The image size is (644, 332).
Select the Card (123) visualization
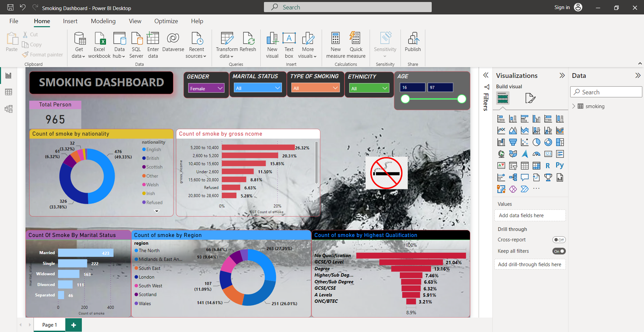[x=548, y=154]
